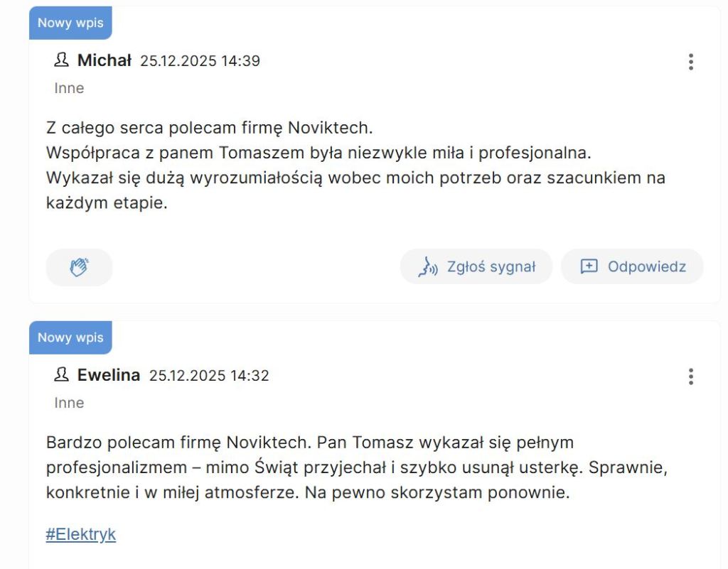Open the three-dot menu on Michał's post
The width and height of the screenshot is (728, 569).
click(x=690, y=62)
